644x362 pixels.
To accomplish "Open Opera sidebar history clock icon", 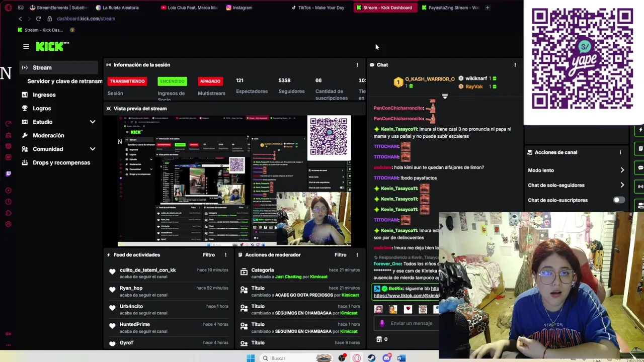I will coord(8,202).
